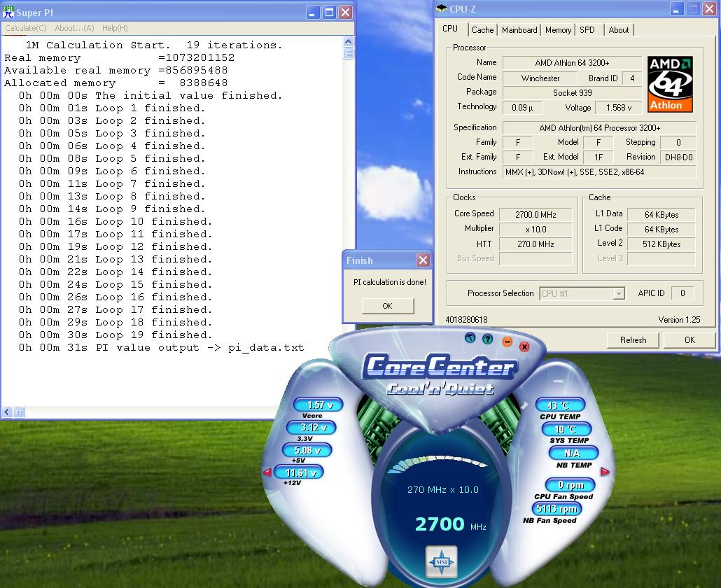Click the Loop 19 finished line
Screen dimensions: 721x588
(x=115, y=335)
